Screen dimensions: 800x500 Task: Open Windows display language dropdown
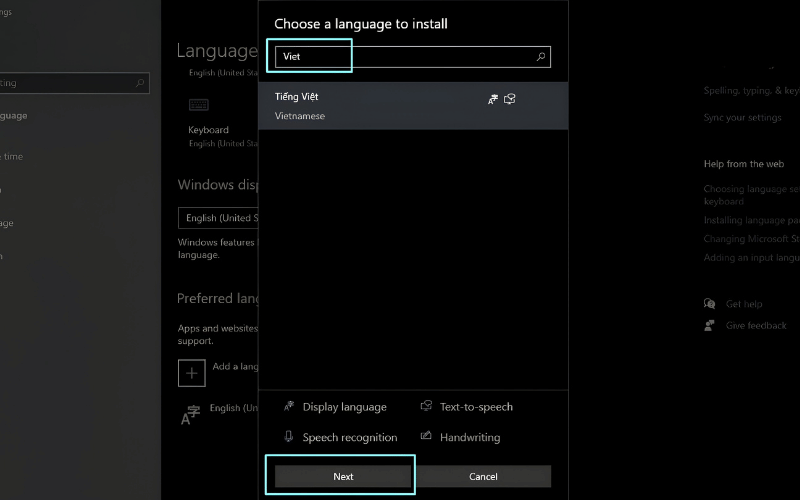coord(218,218)
